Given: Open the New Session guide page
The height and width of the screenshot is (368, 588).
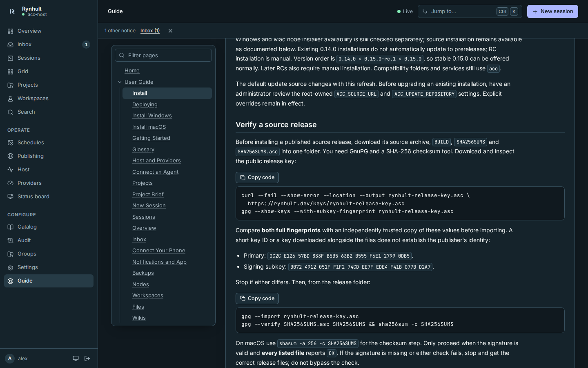Looking at the screenshot, I should [149, 206].
